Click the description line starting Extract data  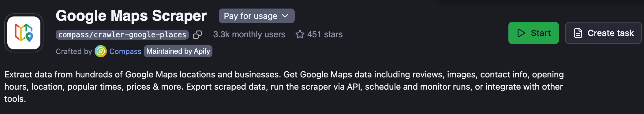pyautogui.click(x=284, y=75)
